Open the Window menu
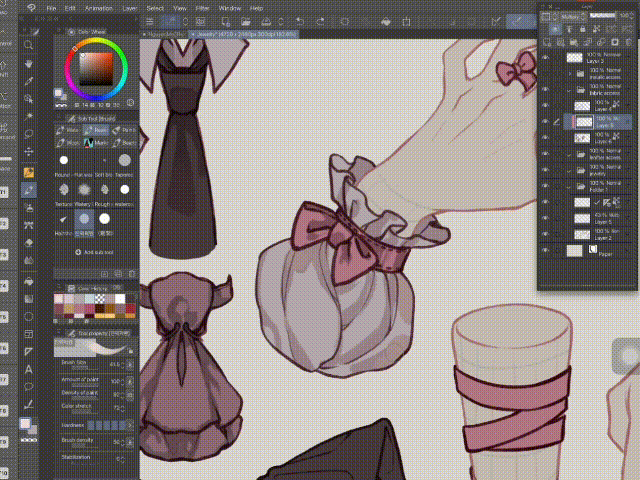The width and height of the screenshot is (640, 480). [230, 8]
